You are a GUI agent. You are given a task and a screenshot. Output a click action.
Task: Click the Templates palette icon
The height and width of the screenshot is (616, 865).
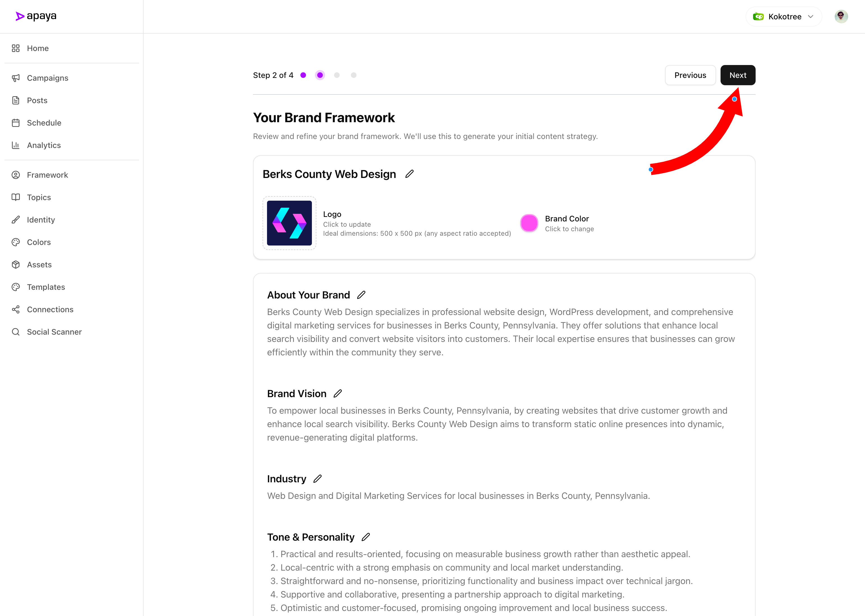15,287
